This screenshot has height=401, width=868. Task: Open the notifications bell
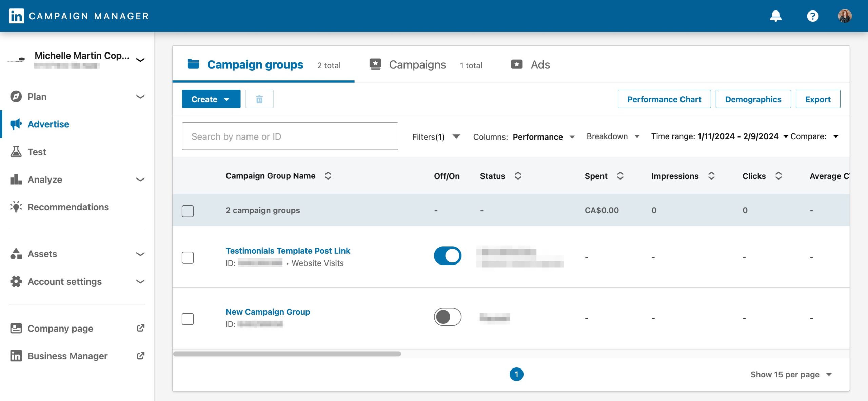tap(775, 16)
